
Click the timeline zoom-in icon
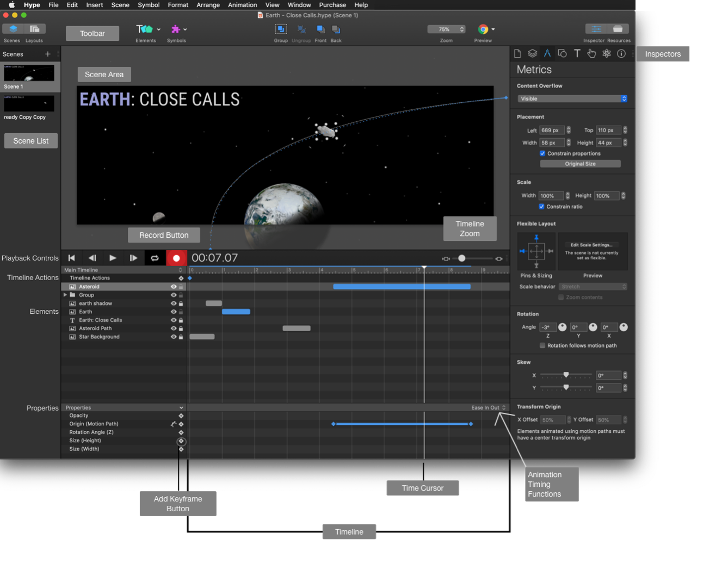pyautogui.click(x=499, y=259)
